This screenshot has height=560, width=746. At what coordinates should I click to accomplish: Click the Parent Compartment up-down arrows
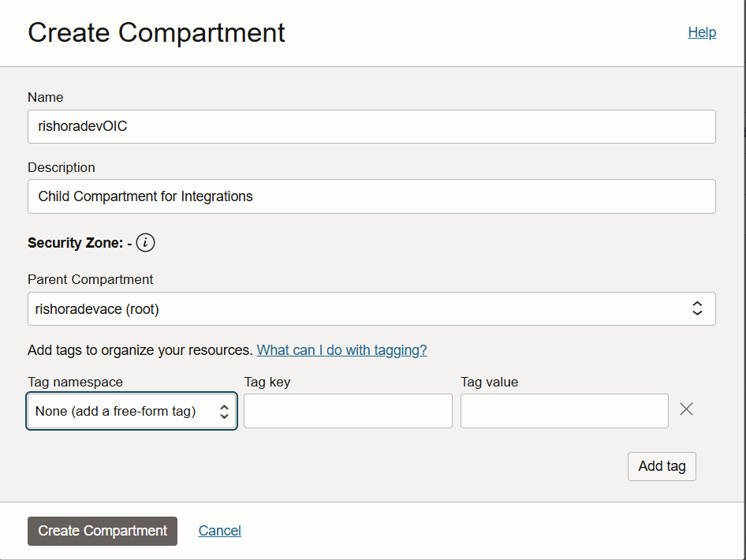[x=697, y=309]
